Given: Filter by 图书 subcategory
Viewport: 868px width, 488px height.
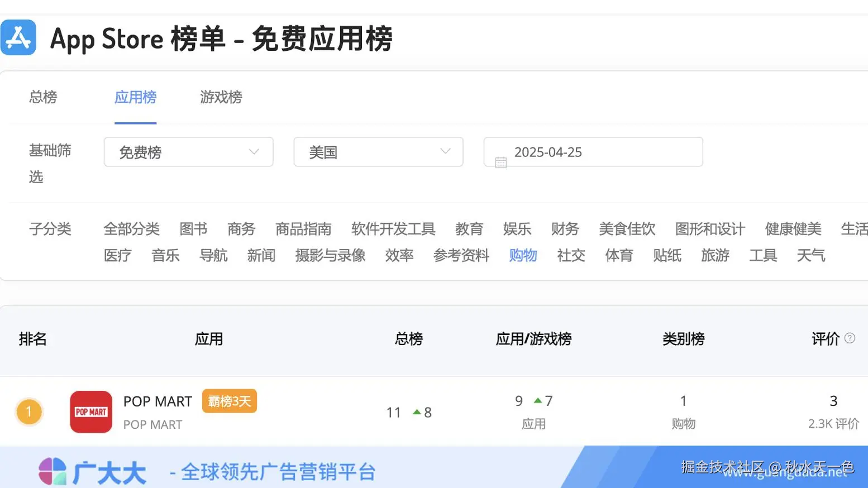Looking at the screenshot, I should tap(194, 229).
